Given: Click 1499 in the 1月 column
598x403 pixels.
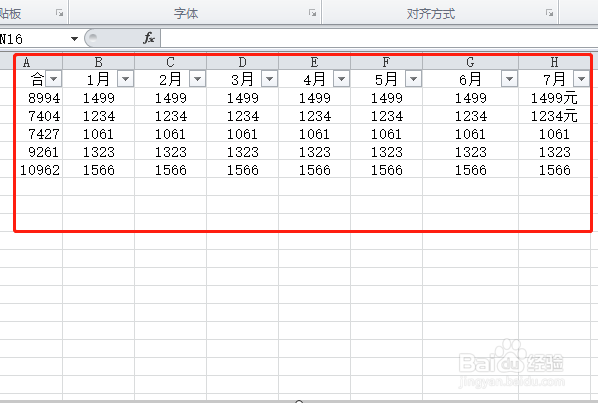Looking at the screenshot, I should coord(98,98).
